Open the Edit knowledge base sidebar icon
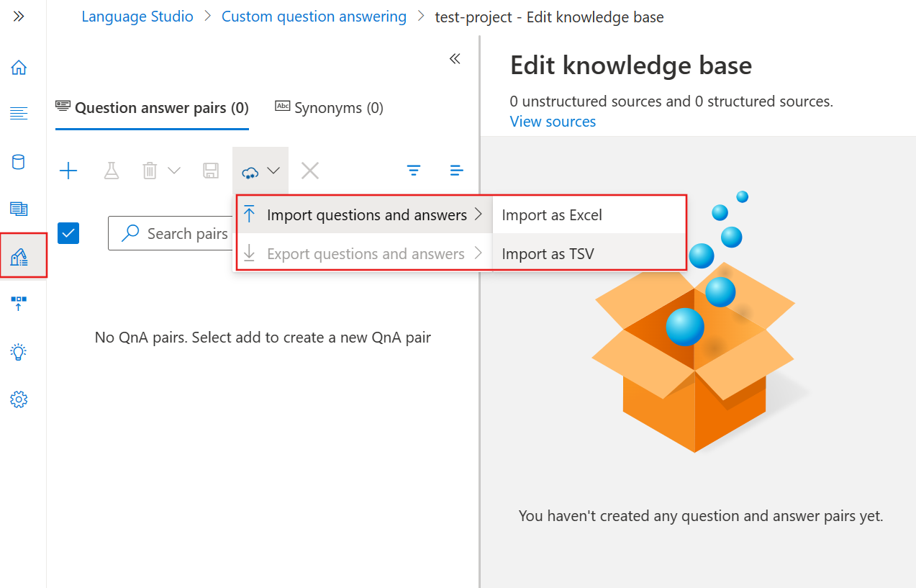 tap(19, 255)
